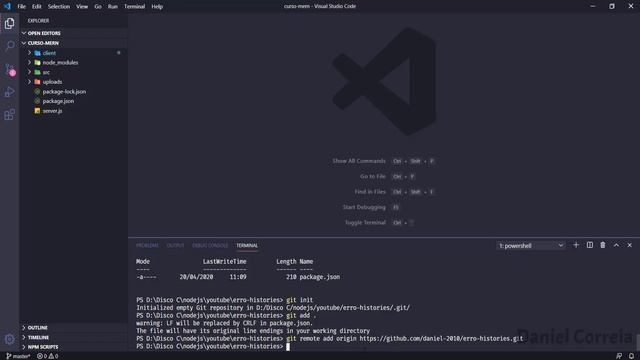Switch to the Output panel tab
The height and width of the screenshot is (360, 640).
click(x=176, y=245)
